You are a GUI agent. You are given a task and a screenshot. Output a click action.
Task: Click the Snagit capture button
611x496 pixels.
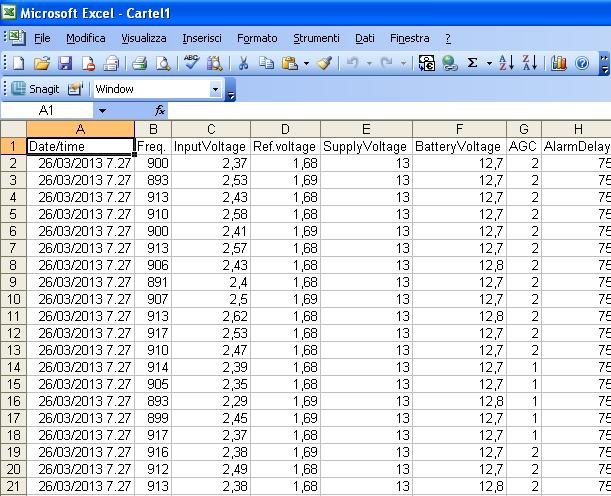point(38,89)
